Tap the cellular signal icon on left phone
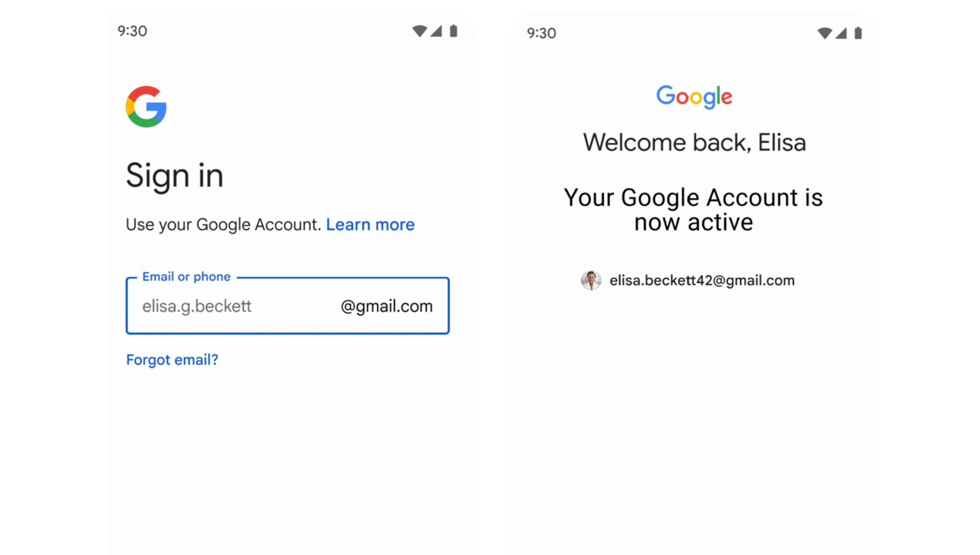980x555 pixels. point(436,31)
